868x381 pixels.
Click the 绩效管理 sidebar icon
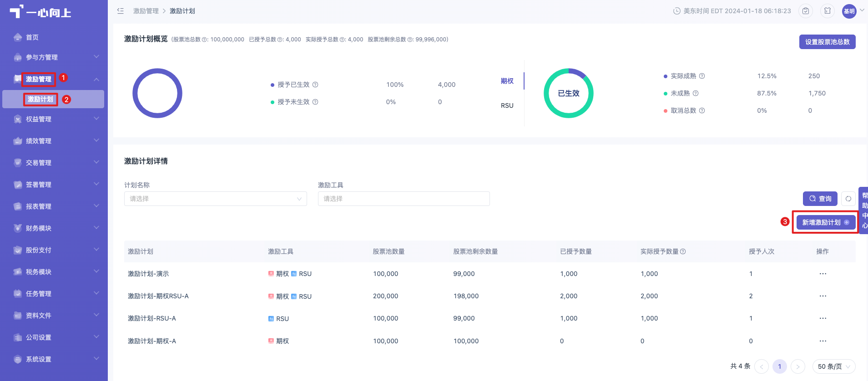18,141
